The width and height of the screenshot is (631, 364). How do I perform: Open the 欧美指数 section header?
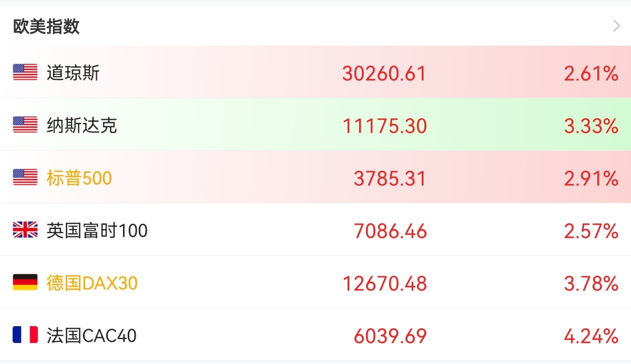46,26
